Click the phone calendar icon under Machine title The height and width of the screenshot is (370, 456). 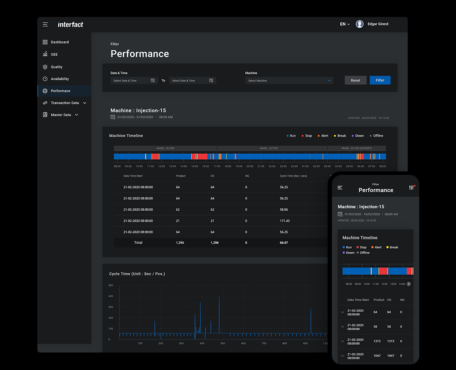pos(340,214)
